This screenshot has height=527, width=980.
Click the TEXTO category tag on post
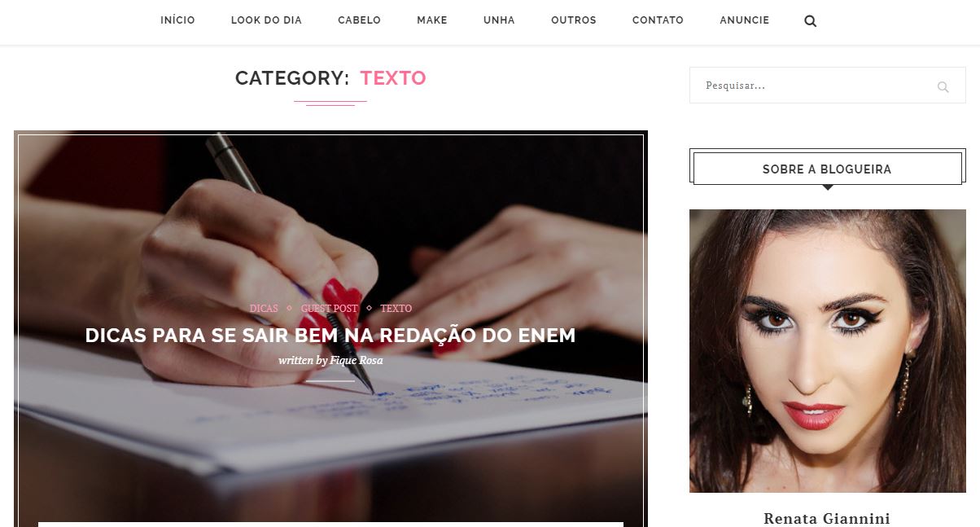(x=396, y=309)
